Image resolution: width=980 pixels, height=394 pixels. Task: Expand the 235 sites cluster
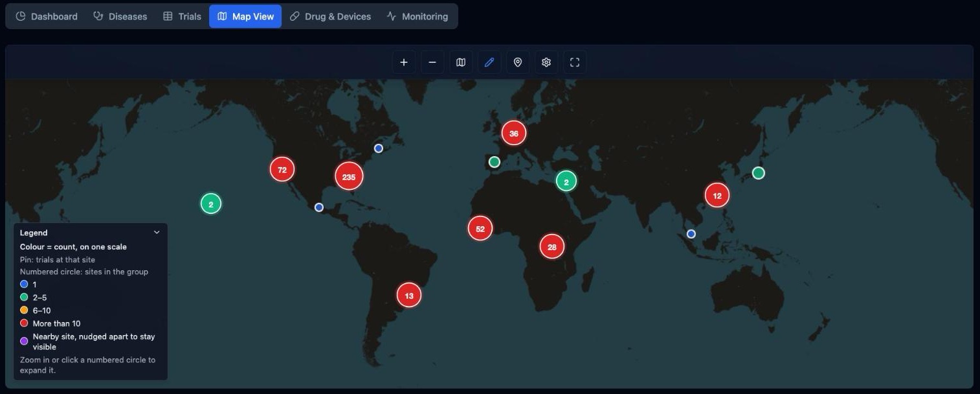[349, 176]
